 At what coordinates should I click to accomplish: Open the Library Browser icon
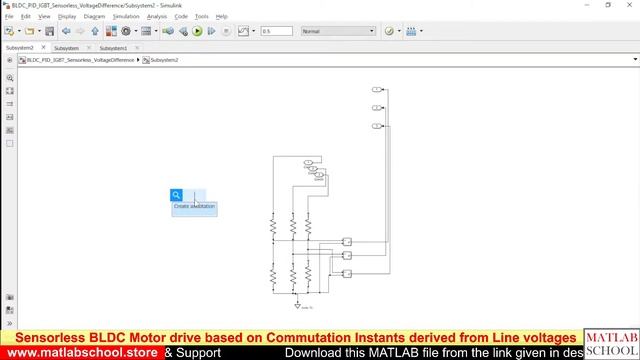[111, 31]
